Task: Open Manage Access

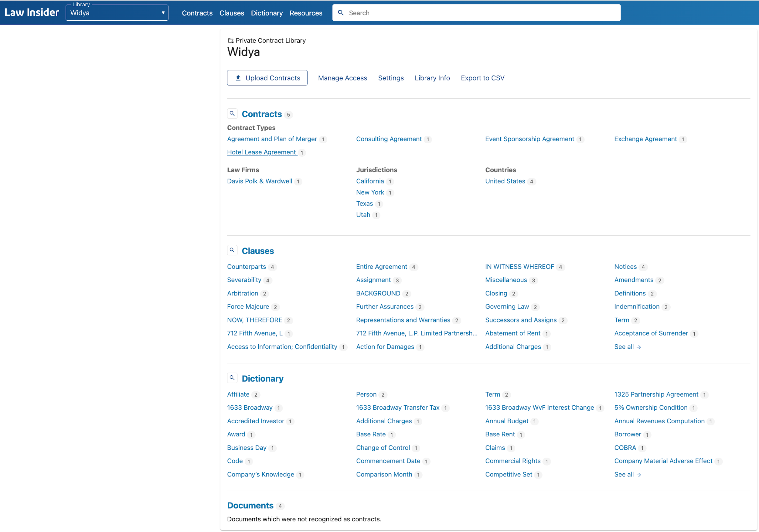Action: click(342, 78)
